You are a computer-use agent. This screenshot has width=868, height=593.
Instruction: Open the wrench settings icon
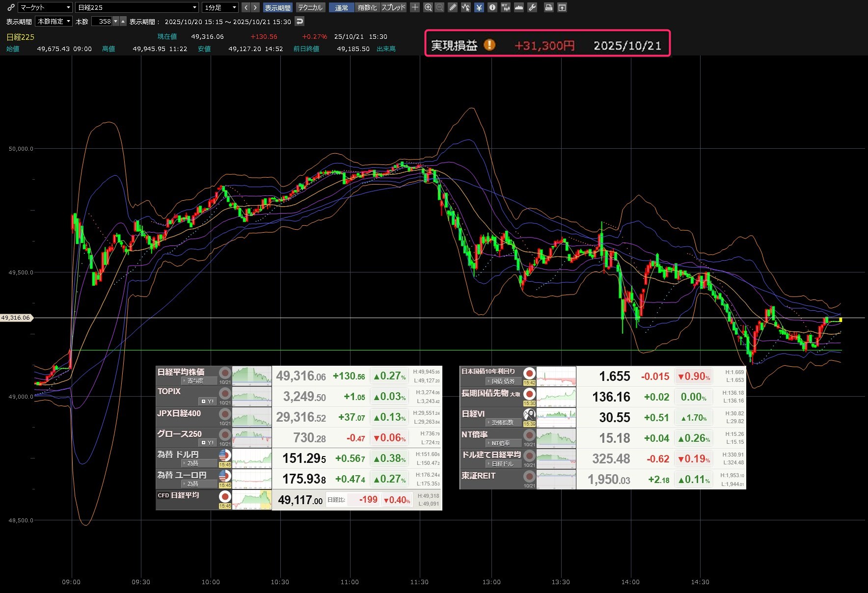point(532,7)
